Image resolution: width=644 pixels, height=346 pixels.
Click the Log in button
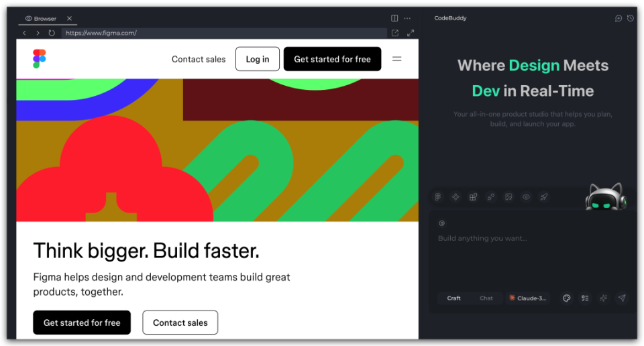[x=258, y=59]
